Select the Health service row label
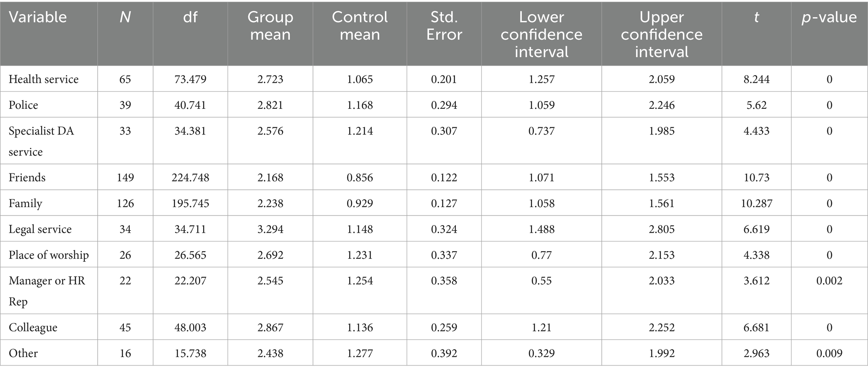Image resolution: width=868 pixels, height=373 pixels. [44, 79]
